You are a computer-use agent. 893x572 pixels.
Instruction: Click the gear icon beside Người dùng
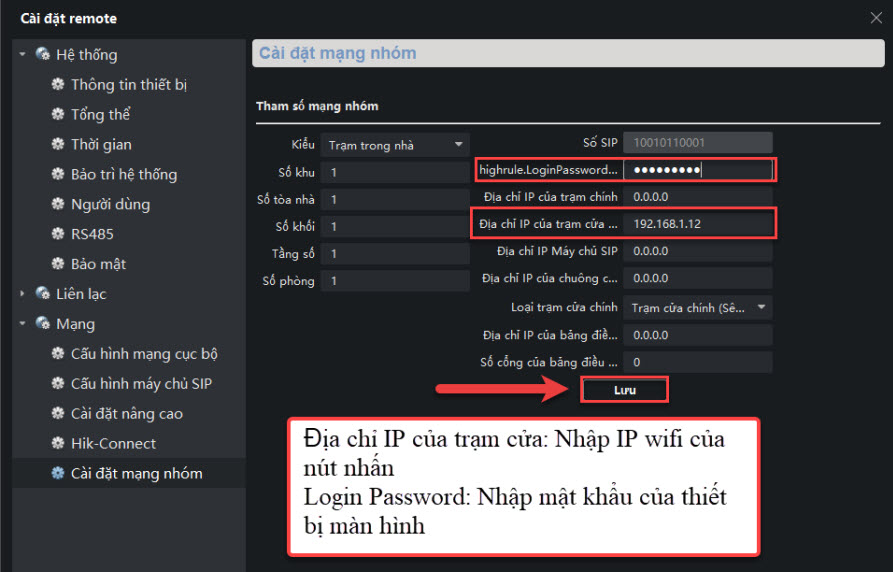58,205
